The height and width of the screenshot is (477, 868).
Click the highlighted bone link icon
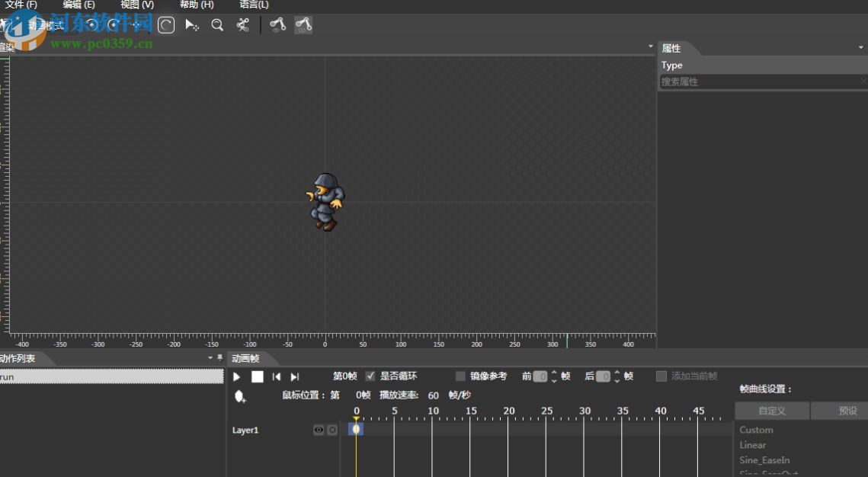[x=303, y=25]
